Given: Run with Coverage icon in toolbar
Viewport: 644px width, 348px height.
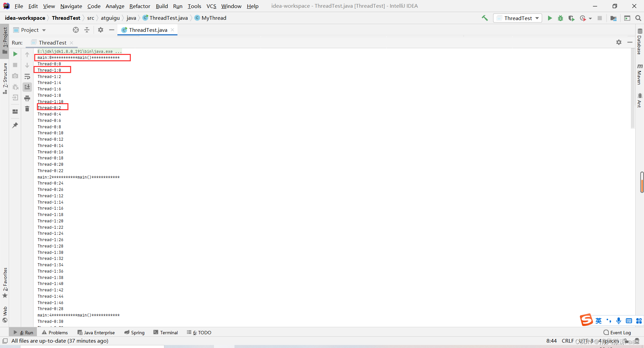Looking at the screenshot, I should click(x=571, y=18).
